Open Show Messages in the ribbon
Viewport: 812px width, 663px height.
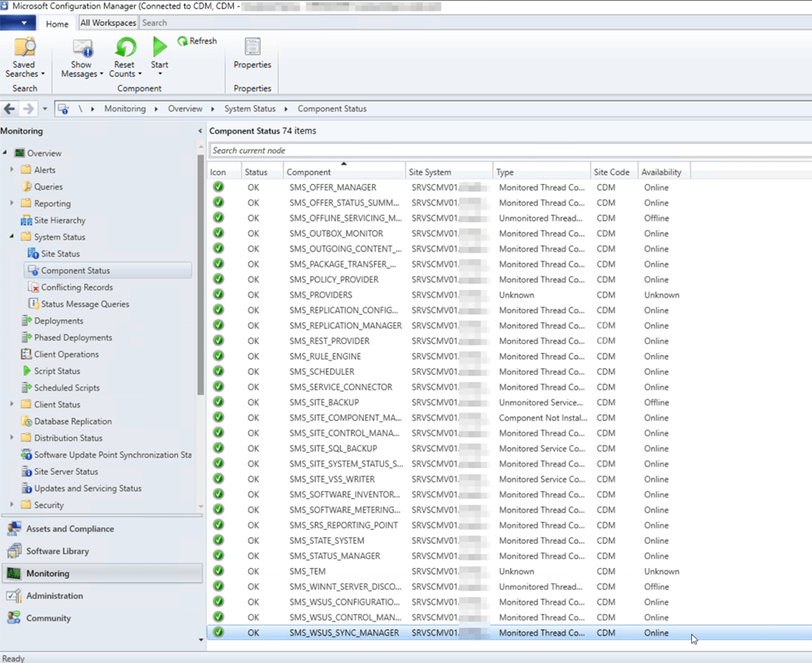[82, 50]
